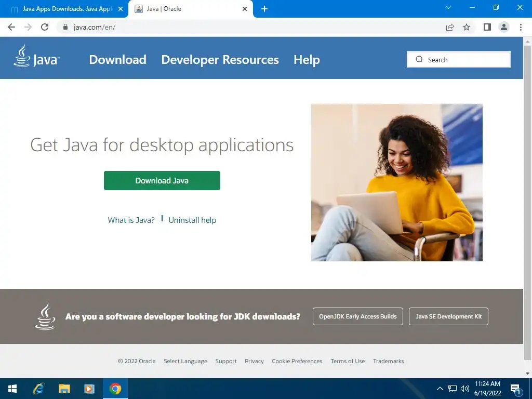Click the green Download Java button
The image size is (532, 399).
pos(162,180)
